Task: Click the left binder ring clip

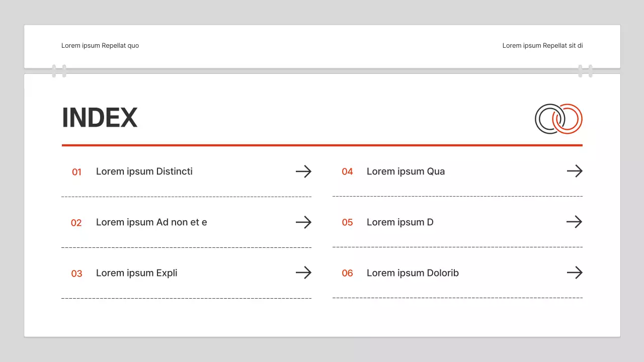Action: [59, 71]
